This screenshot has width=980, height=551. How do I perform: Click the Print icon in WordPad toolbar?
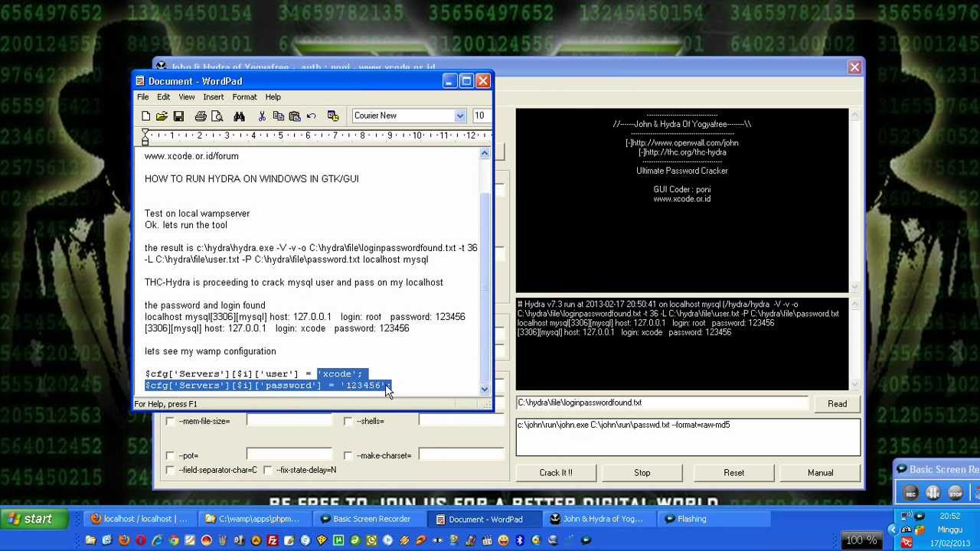click(201, 116)
